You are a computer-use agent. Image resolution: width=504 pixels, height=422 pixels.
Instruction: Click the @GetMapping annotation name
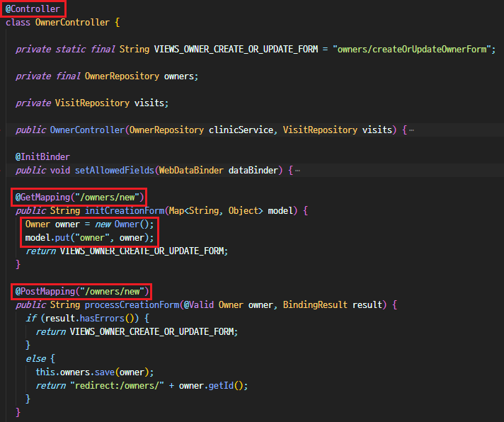(42, 198)
